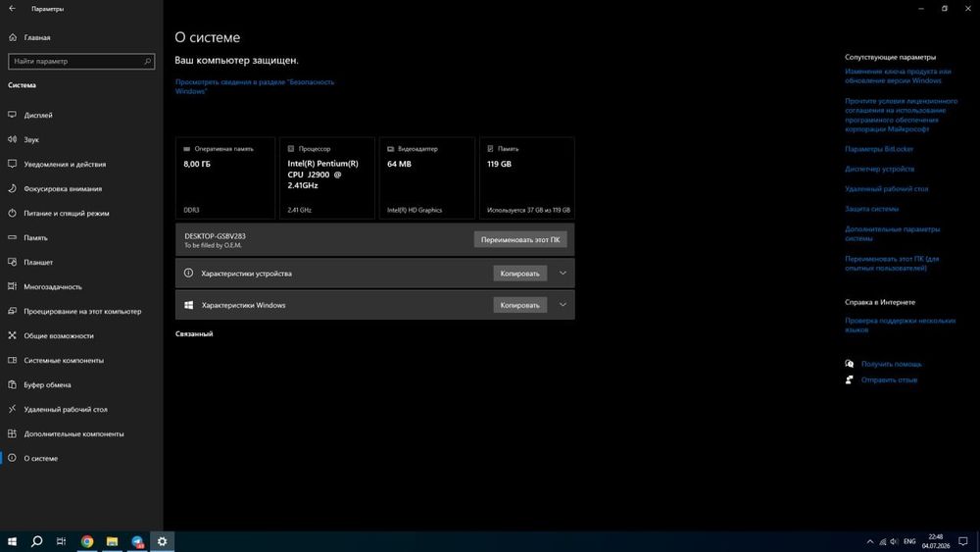980x552 pixels.
Task: Select the Дисплей monitor icon
Action: pyautogui.click(x=12, y=115)
